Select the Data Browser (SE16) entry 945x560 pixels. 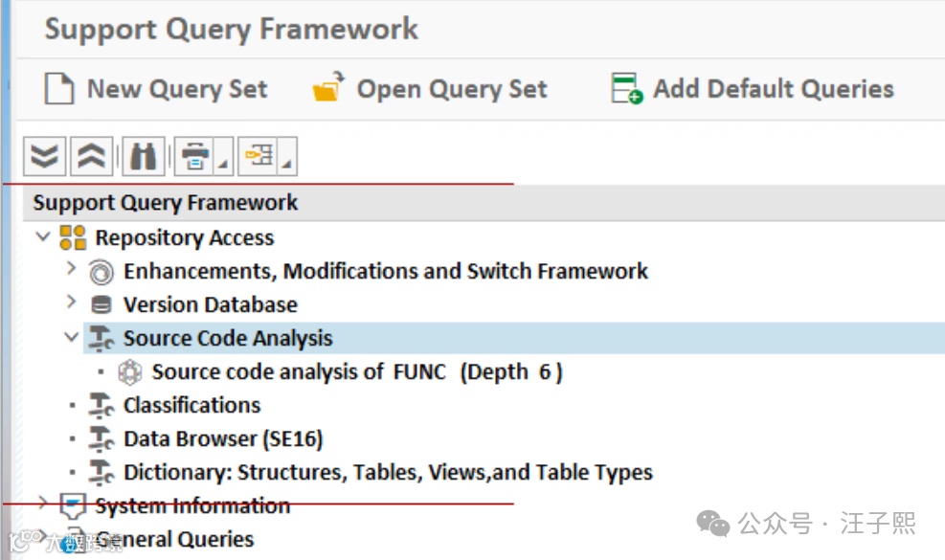pyautogui.click(x=223, y=438)
